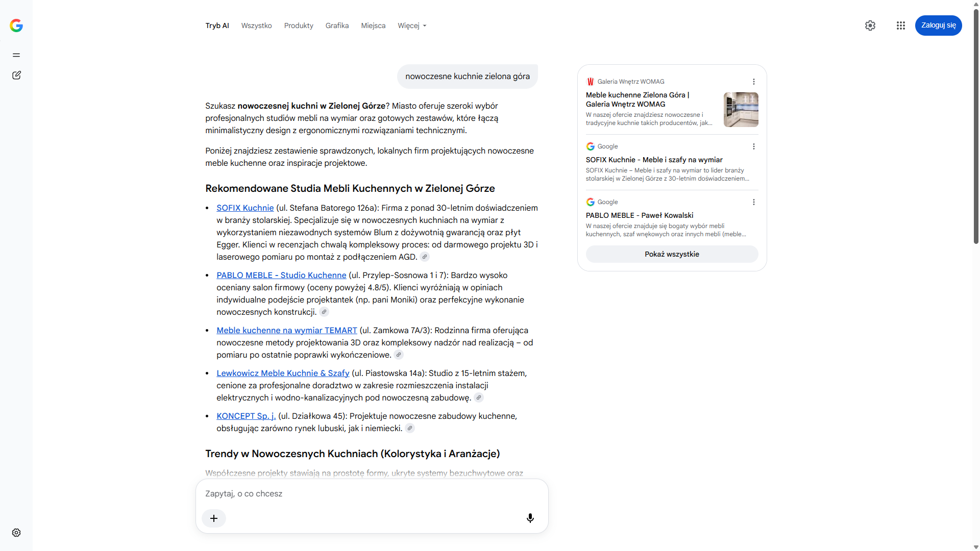Click source link icon after SOFIX paragraph
The height and width of the screenshot is (551, 980).
point(425,257)
